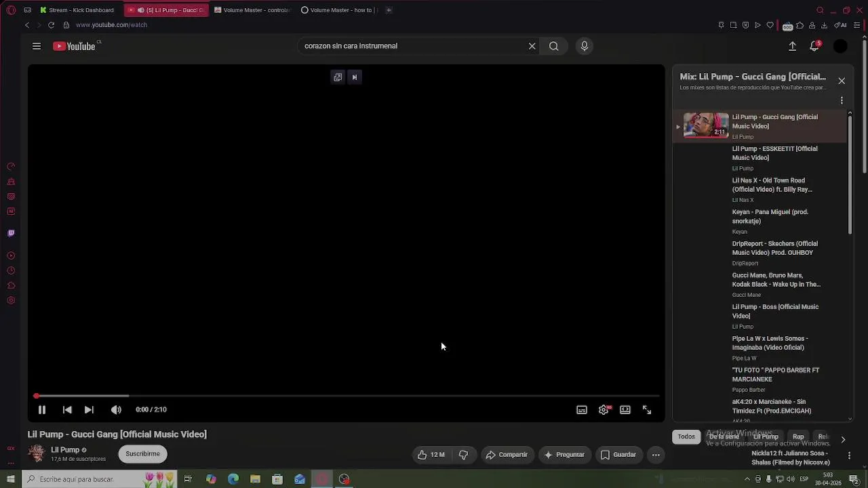Submit search with magnifier icon
The height and width of the screenshot is (488, 868).
[x=554, y=46]
